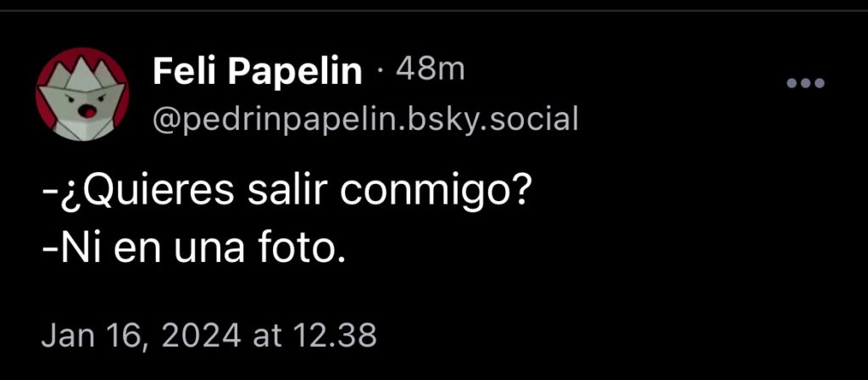This screenshot has width=868, height=380.
Task: Select the line '-¿Quieres salir conmigo?'
Action: click(283, 193)
